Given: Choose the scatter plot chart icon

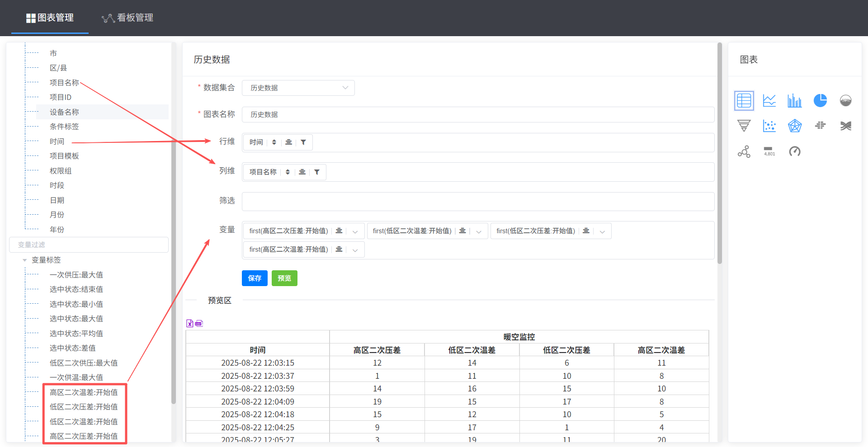Looking at the screenshot, I should (769, 126).
